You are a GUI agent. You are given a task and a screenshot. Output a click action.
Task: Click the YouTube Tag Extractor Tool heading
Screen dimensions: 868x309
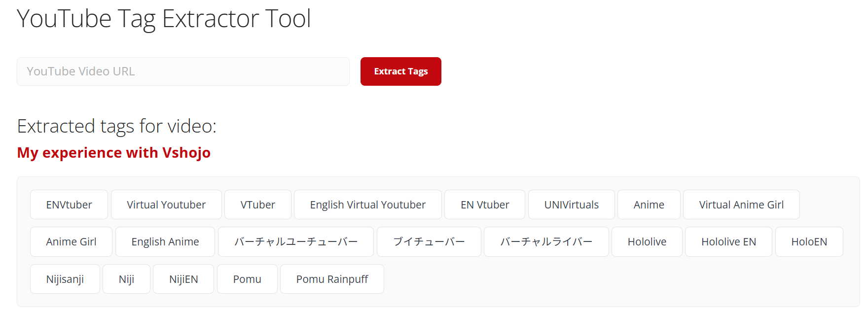(164, 19)
